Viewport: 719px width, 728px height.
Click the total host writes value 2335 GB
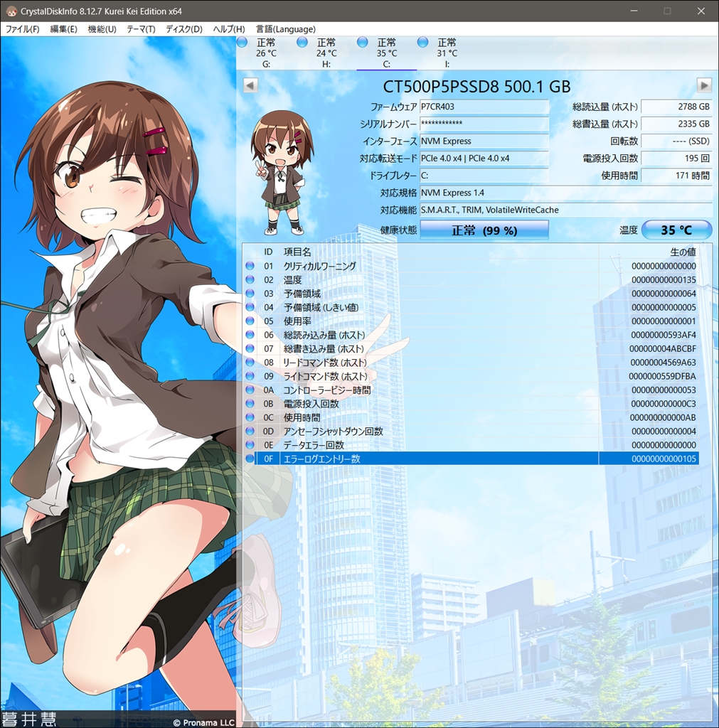[x=676, y=124]
